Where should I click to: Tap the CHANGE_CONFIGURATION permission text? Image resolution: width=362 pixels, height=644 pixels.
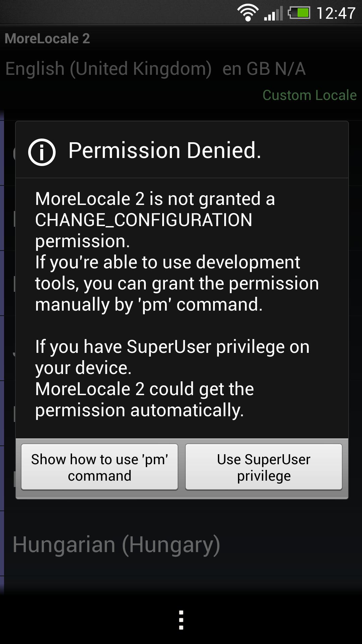coord(143,220)
